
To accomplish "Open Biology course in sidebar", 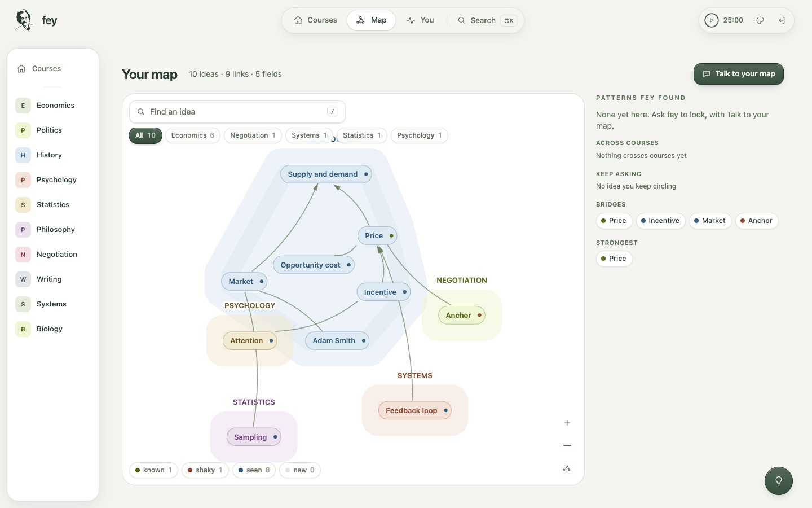I will [53, 329].
